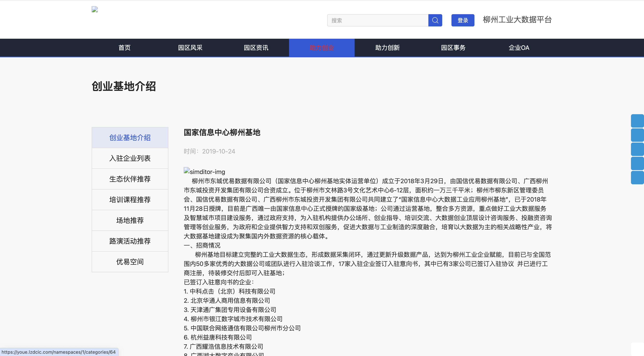644x356 pixels.
Task: Go to the 首页 nav item
Action: click(x=124, y=48)
